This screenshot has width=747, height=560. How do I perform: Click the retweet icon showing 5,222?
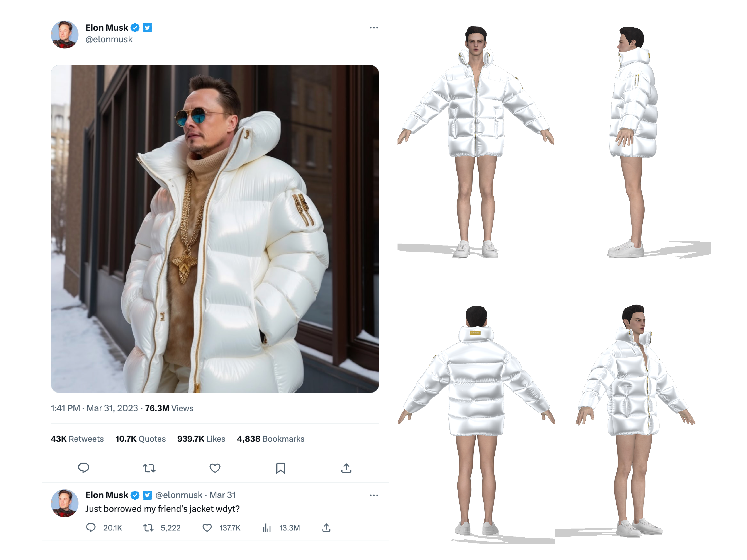pos(148,528)
